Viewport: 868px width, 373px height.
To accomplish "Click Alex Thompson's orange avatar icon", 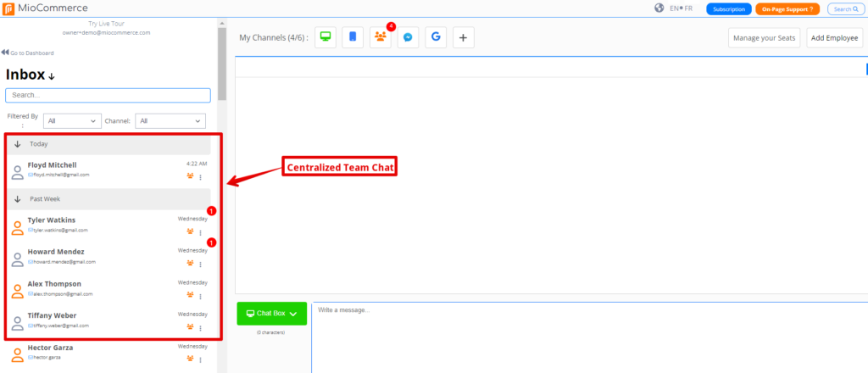I will click(x=18, y=291).
